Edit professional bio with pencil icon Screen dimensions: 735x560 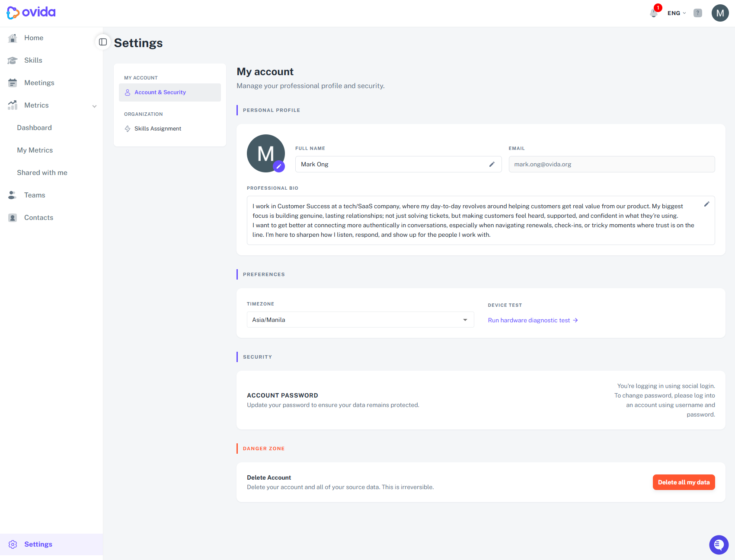[x=707, y=204]
